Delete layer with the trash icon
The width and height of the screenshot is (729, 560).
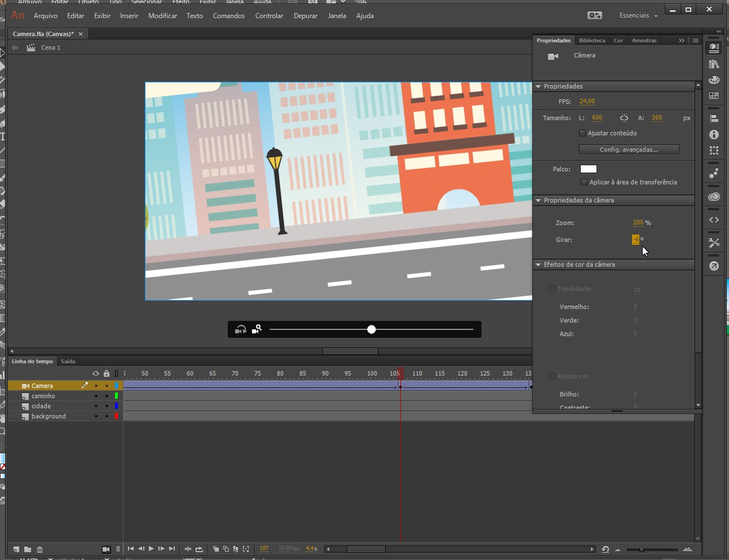[39, 549]
